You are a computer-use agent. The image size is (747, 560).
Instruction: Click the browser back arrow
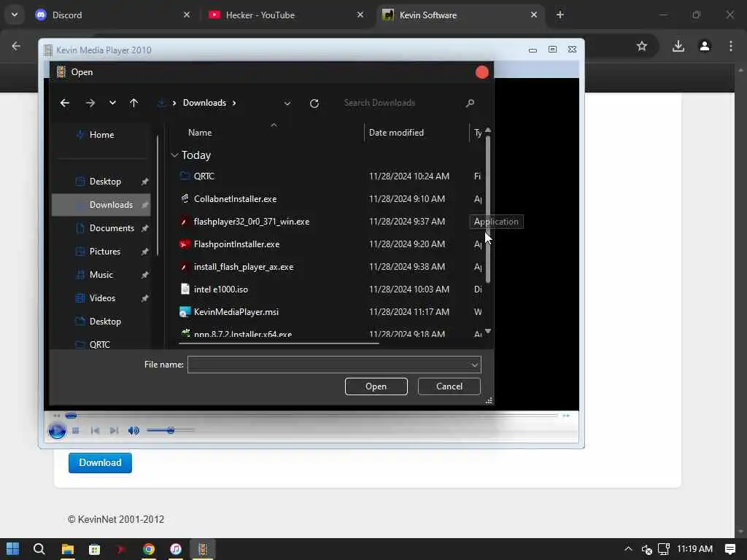(x=16, y=46)
